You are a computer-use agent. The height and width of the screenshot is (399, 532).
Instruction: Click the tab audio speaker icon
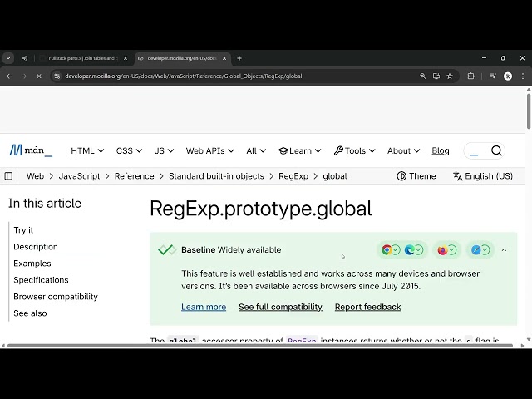click(x=25, y=58)
